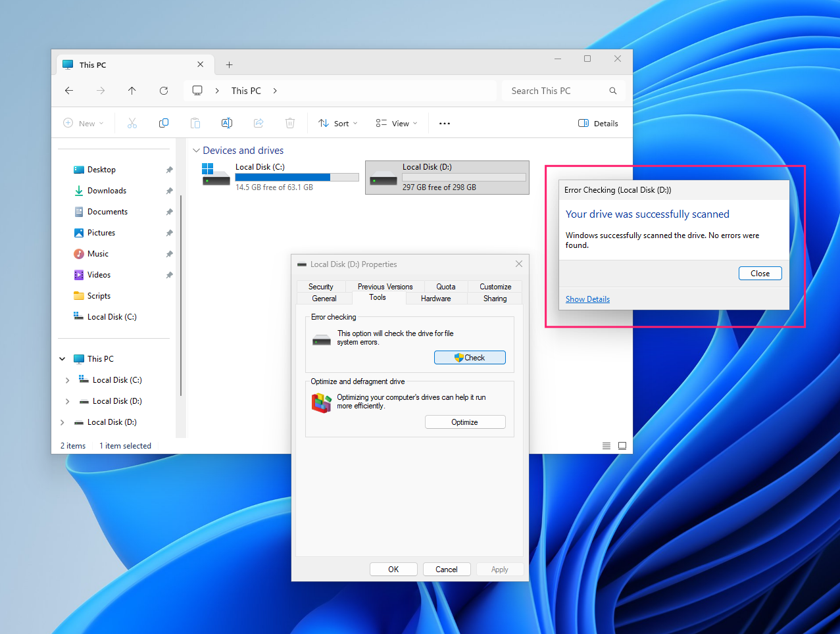840x634 pixels.
Task: Click the pin icon next to Downloads
Action: pos(169,191)
